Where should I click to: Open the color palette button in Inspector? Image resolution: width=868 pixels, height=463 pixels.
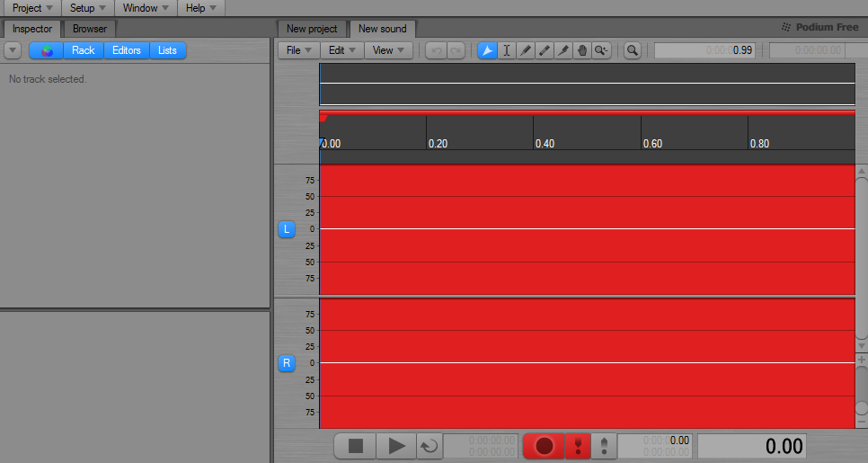pyautogui.click(x=47, y=50)
